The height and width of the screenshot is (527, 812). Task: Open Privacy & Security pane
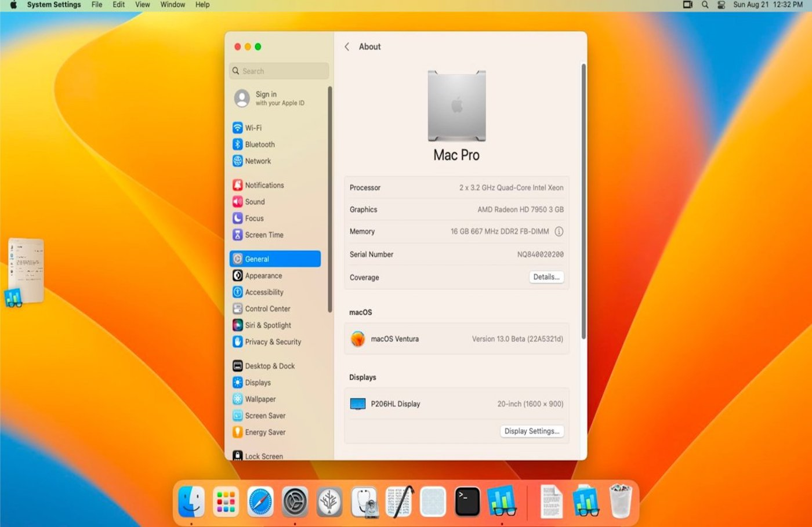tap(273, 342)
